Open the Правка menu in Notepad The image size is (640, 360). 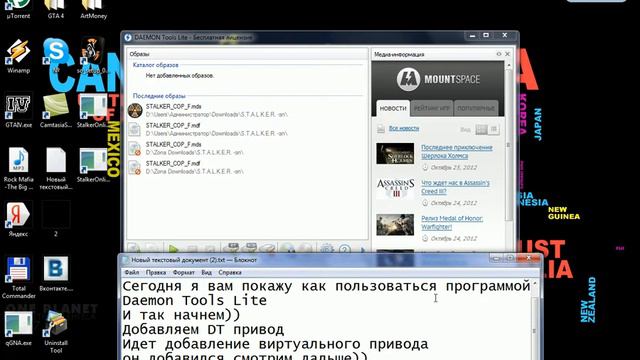click(156, 272)
